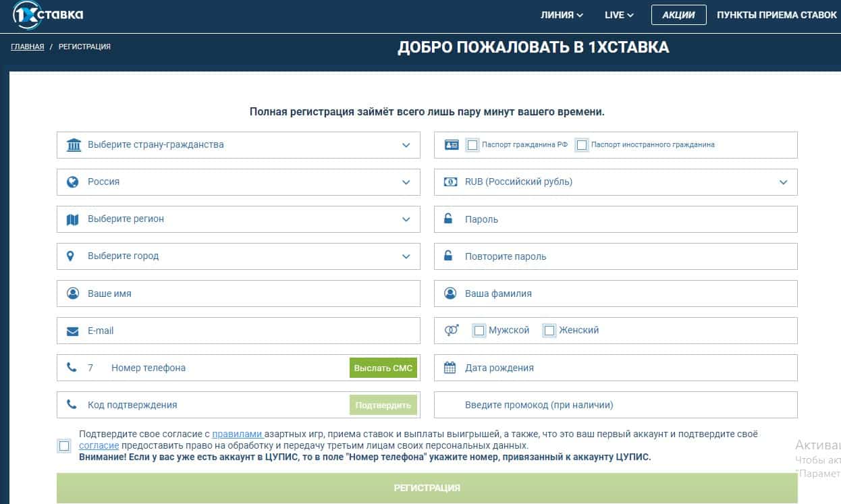Focus the Ваша фамилия input field
841x504 pixels.
point(616,293)
